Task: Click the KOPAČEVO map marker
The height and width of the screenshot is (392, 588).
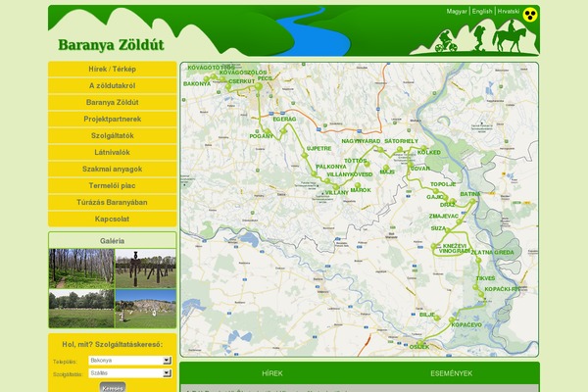Action: (452, 320)
